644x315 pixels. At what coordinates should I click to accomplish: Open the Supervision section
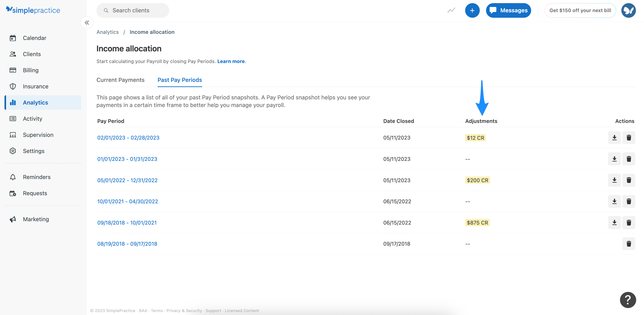click(x=38, y=135)
